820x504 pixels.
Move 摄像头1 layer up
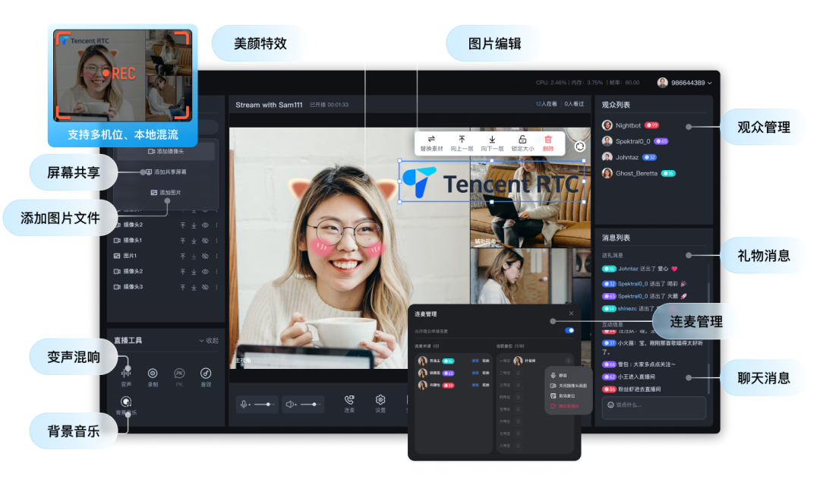182,241
